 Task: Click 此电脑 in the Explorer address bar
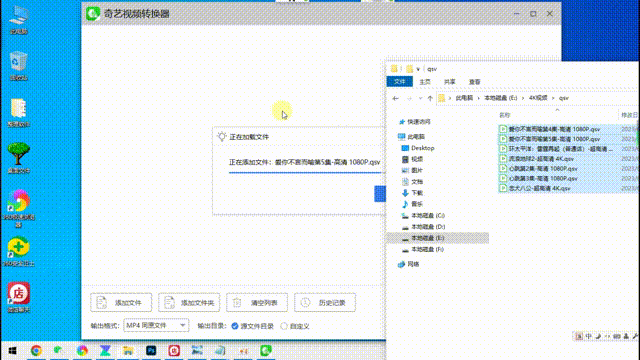click(x=464, y=98)
